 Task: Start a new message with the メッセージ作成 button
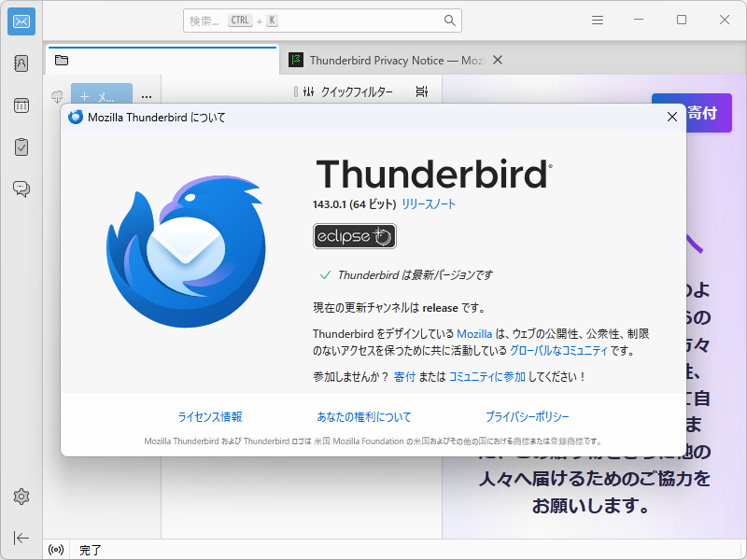pos(103,96)
